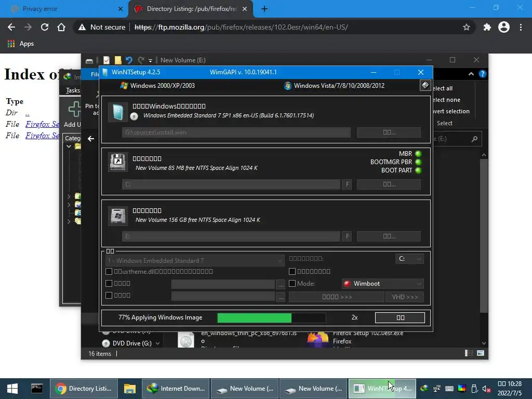532x399 pixels.
Task: Click Invert selection in the Explorer ribbon
Action: click(451, 111)
